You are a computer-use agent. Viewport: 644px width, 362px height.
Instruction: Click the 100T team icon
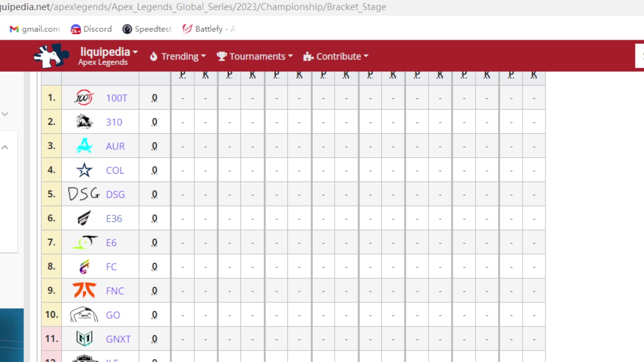pyautogui.click(x=84, y=98)
